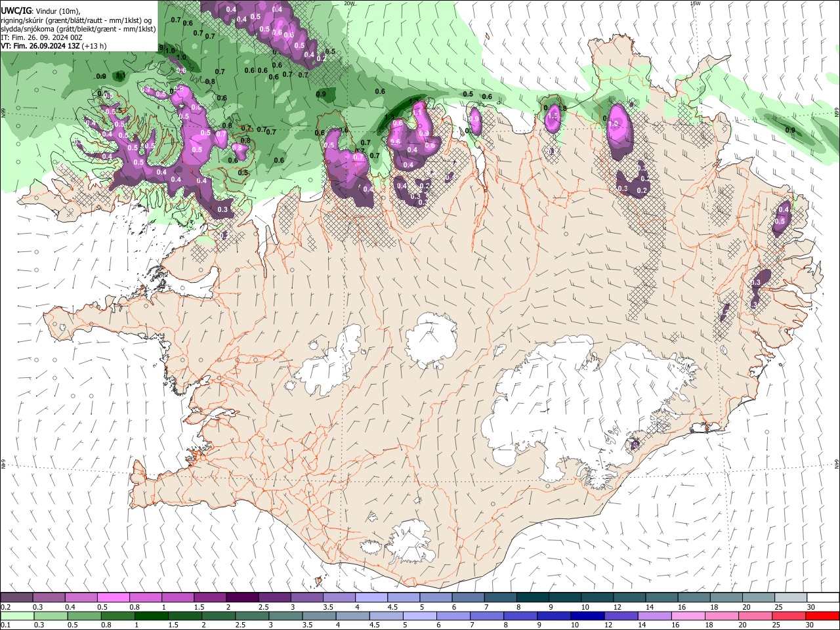
Task: Click the '0.1' label in lower legend row
Action: pos(6,625)
